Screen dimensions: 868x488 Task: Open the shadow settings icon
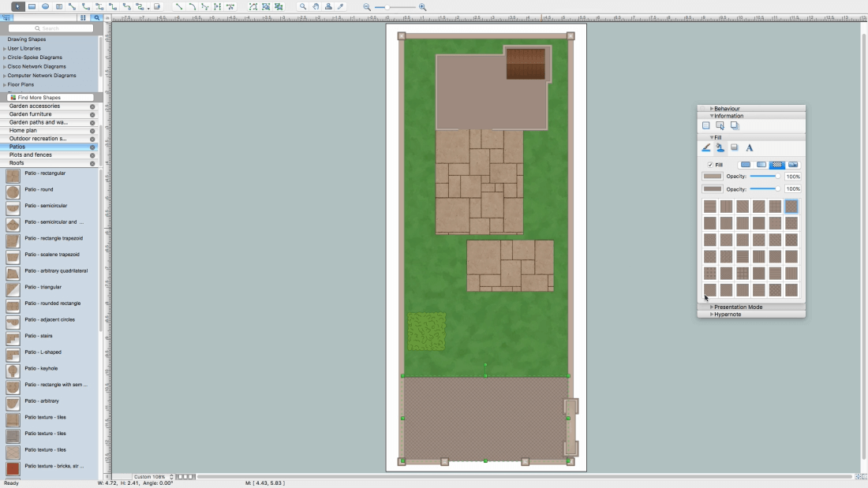click(x=735, y=147)
